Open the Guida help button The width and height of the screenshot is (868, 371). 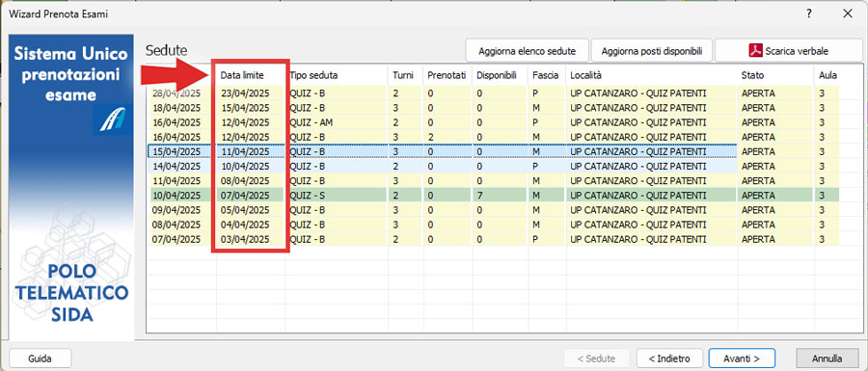point(40,358)
